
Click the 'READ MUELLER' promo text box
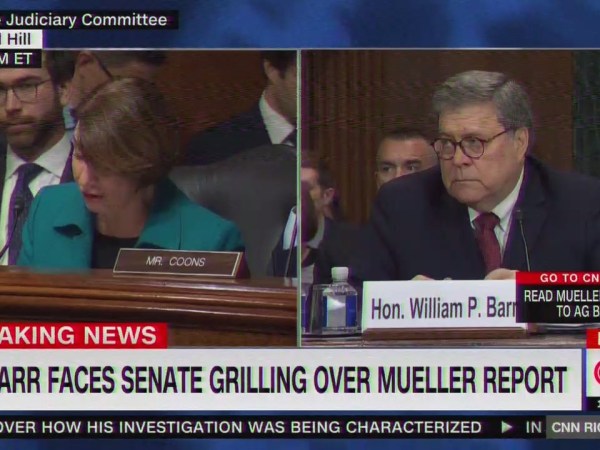click(559, 303)
